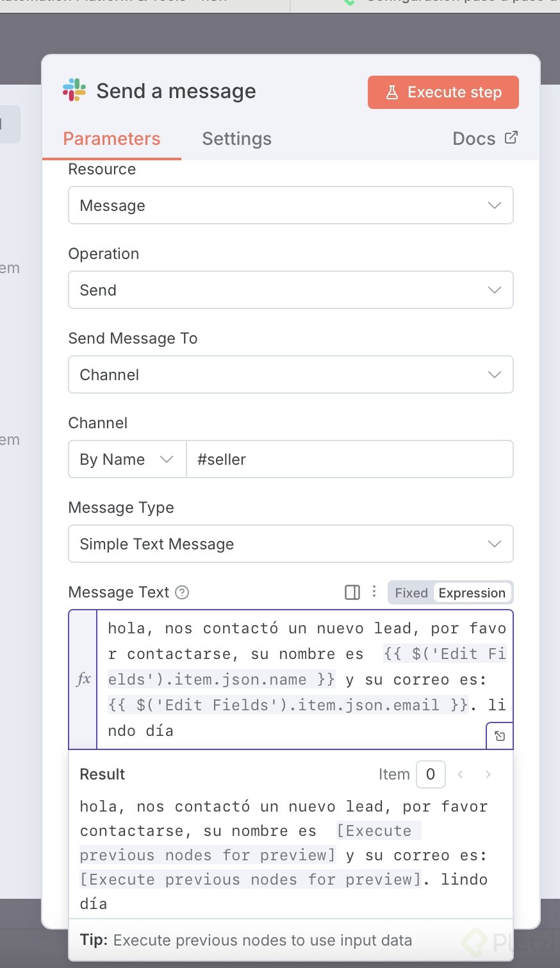Change the channel By Name selector

(127, 459)
